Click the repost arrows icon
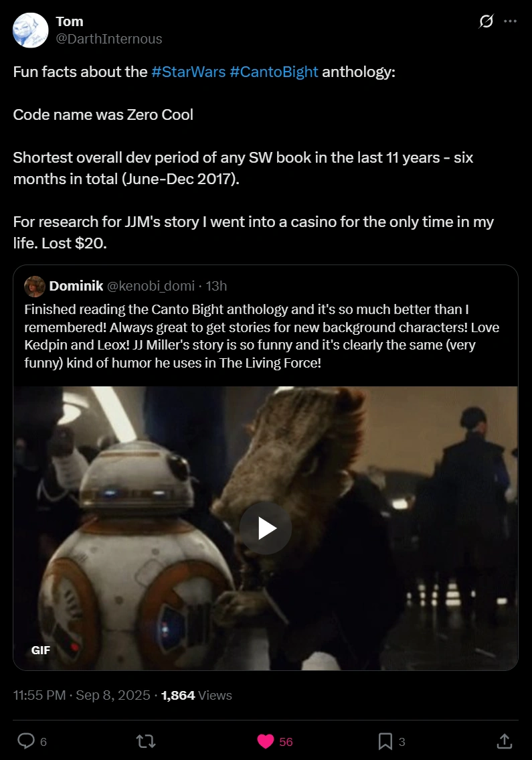532x760 pixels. [146, 741]
